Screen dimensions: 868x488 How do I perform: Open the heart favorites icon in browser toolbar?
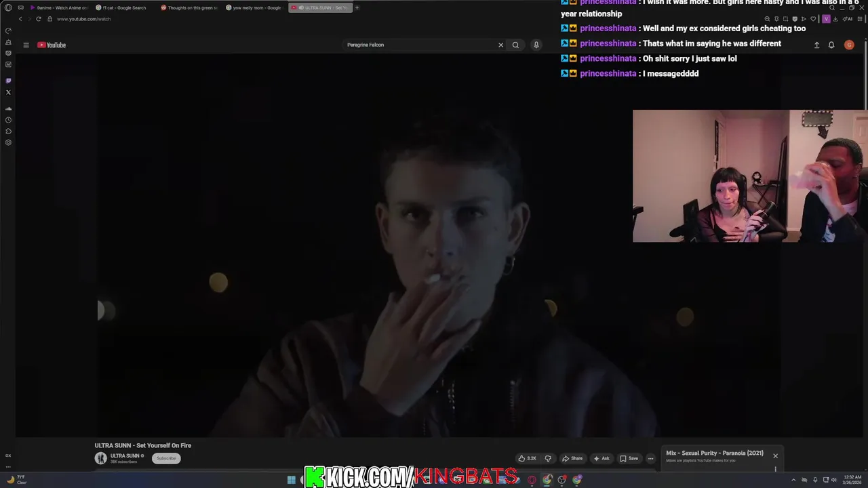[813, 19]
